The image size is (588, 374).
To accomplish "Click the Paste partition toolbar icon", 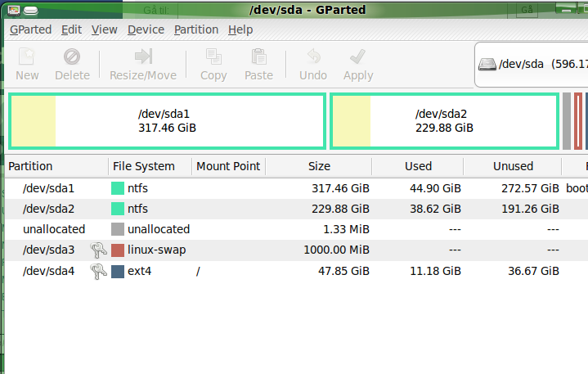I will pyautogui.click(x=258, y=57).
